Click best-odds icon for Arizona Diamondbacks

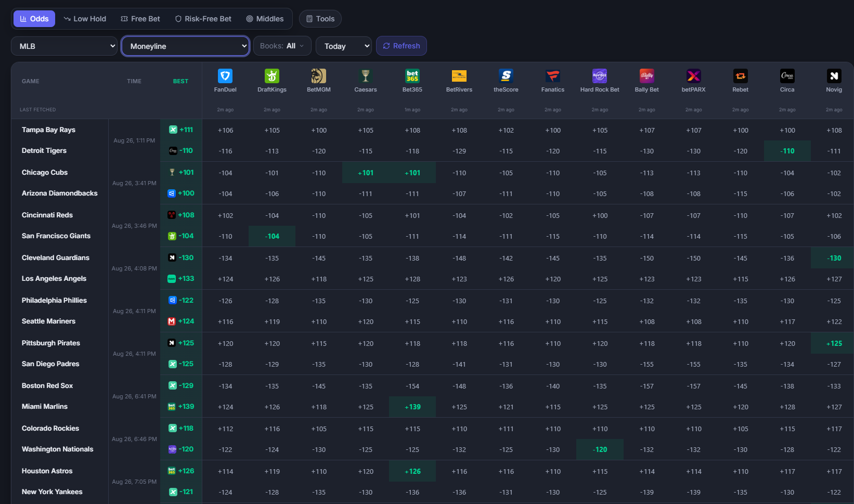172,193
